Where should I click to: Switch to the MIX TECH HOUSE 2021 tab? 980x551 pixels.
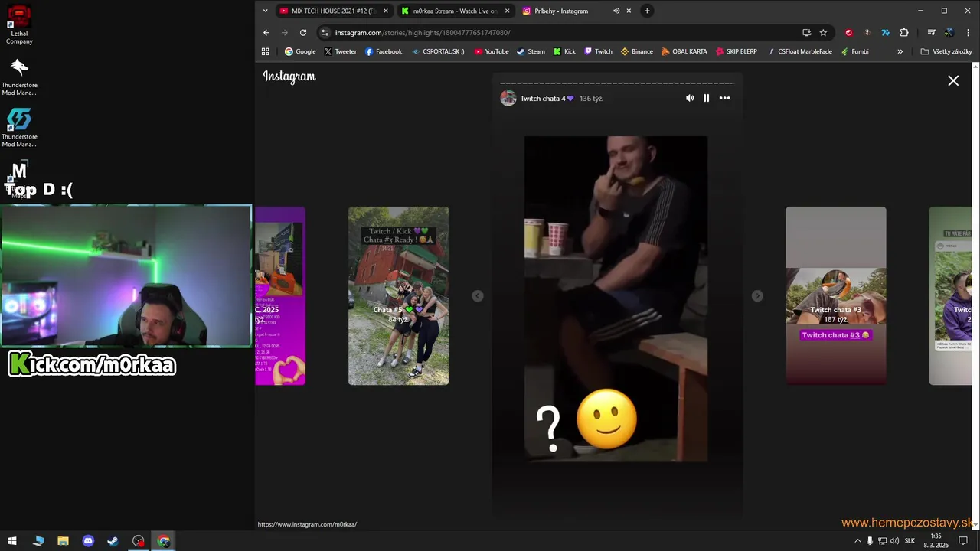(333, 11)
